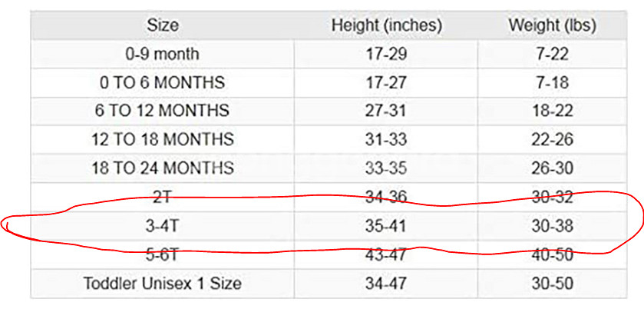
Task: Click the Size column header
Action: pyautogui.click(x=162, y=25)
